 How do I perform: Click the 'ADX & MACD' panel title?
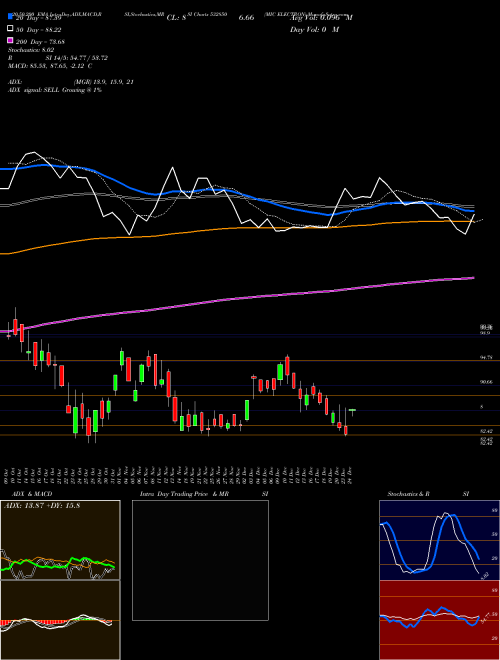pos(32,494)
